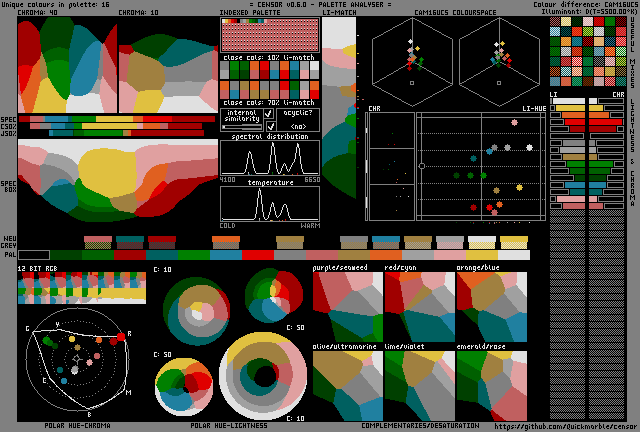The width and height of the screenshot is (640, 432).
Task: Toggle the lower checkbox beside similarity slider
Action: point(269,126)
